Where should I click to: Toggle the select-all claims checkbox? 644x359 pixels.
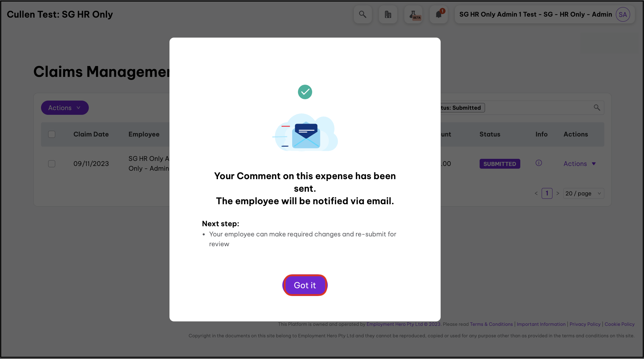point(52,134)
